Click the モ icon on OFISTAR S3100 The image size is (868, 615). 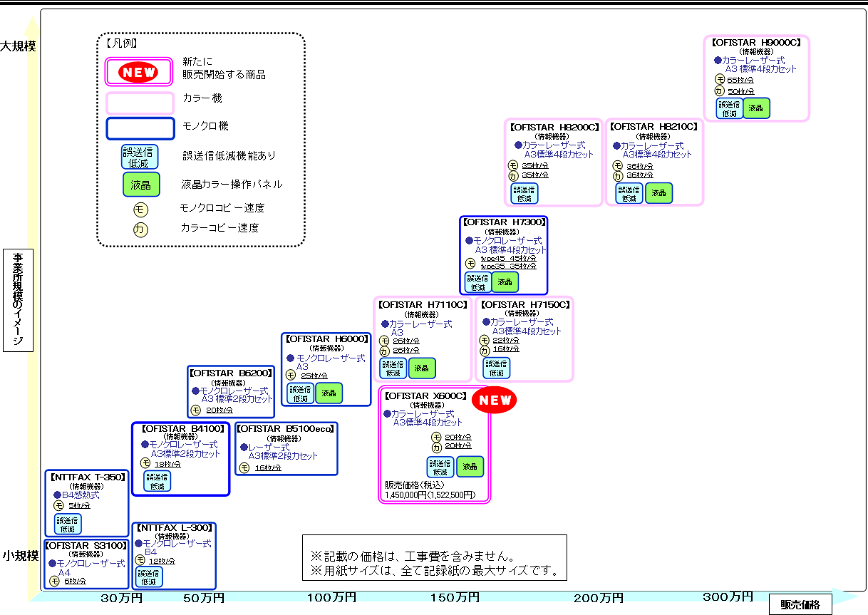click(x=55, y=581)
